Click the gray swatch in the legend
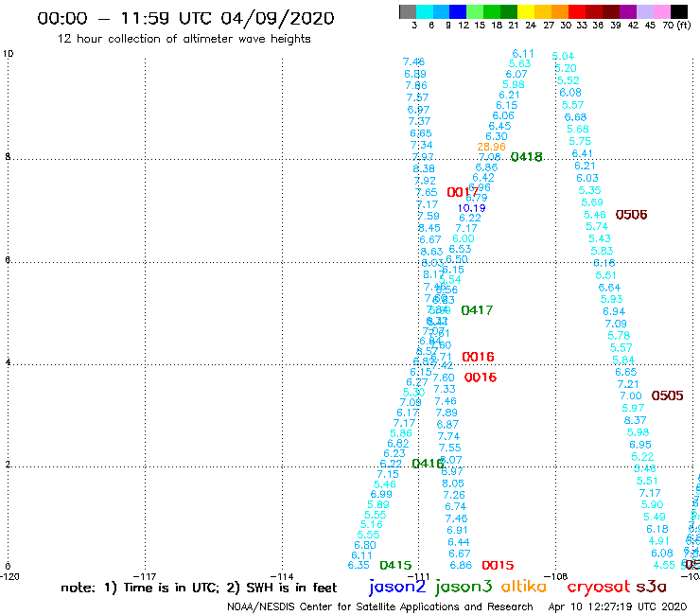This screenshot has height=615, width=700. point(408,11)
